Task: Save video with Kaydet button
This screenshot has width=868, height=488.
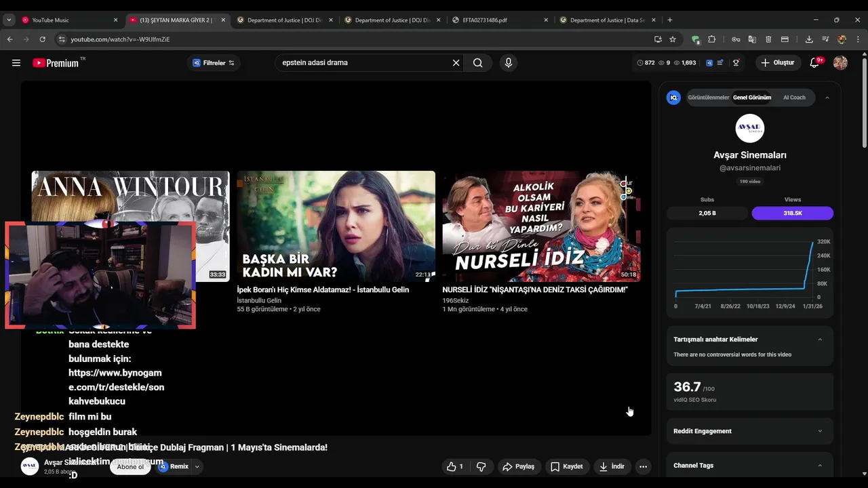Action: 566,466
